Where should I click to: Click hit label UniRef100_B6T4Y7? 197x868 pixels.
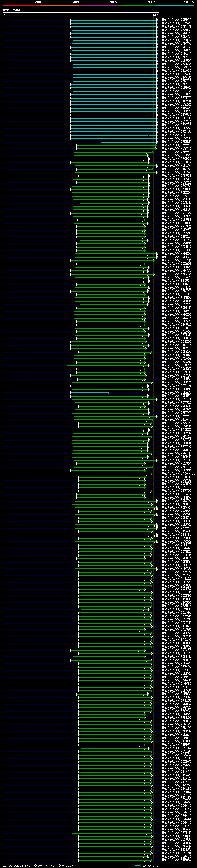(x=177, y=277)
